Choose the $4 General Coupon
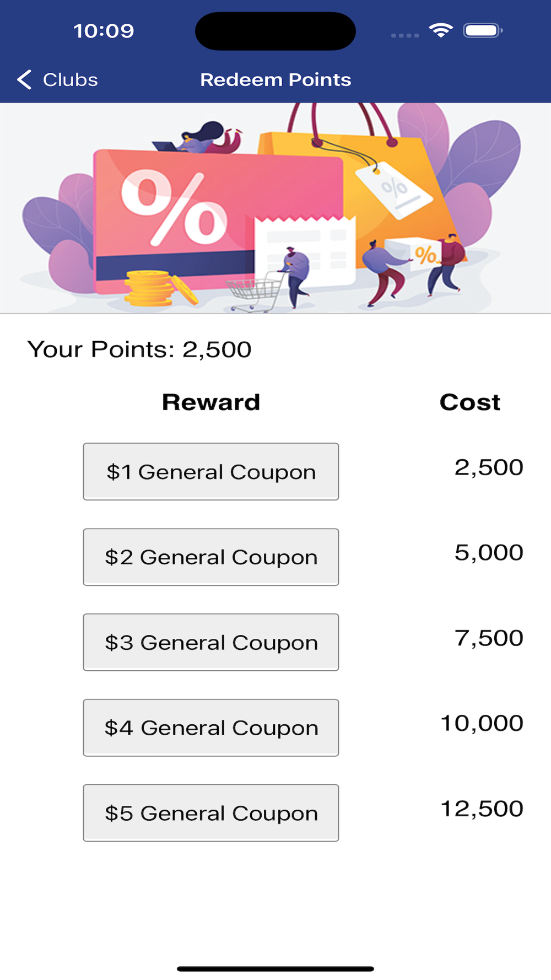 click(x=211, y=728)
